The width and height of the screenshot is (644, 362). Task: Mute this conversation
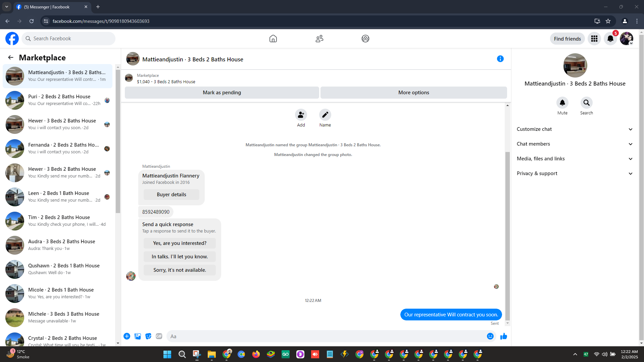pyautogui.click(x=562, y=103)
